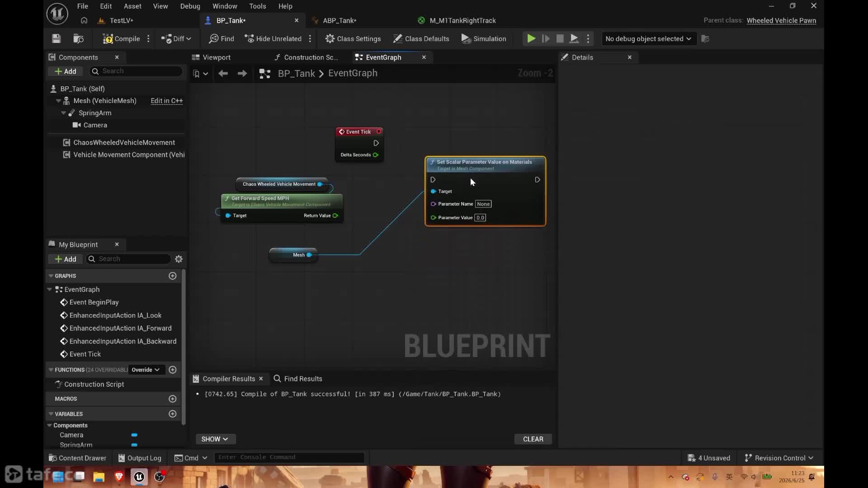Collapse the EventGraph tree in My Blueprint
The width and height of the screenshot is (868, 488).
(50, 289)
